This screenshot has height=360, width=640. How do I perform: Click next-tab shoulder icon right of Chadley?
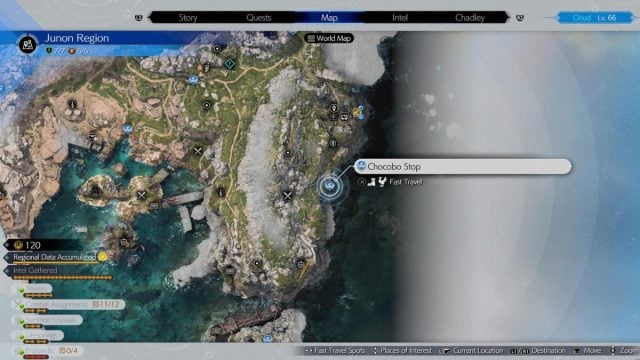click(520, 18)
